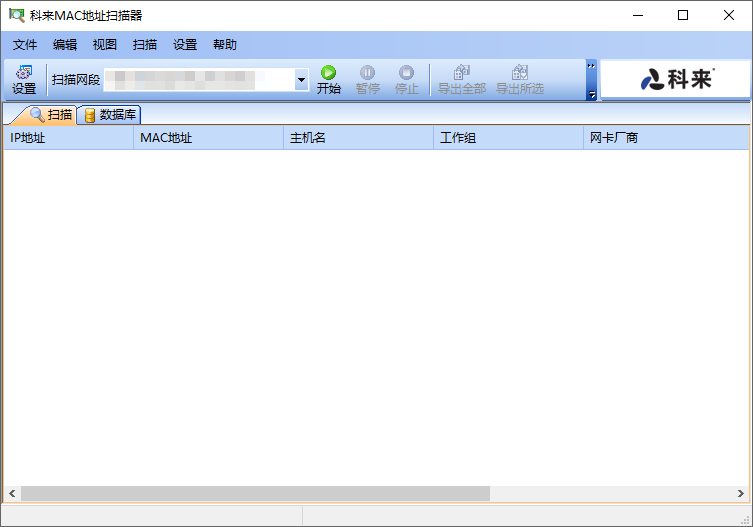753x527 pixels.
Task: Click the 科来 logo banner
Action: point(676,79)
